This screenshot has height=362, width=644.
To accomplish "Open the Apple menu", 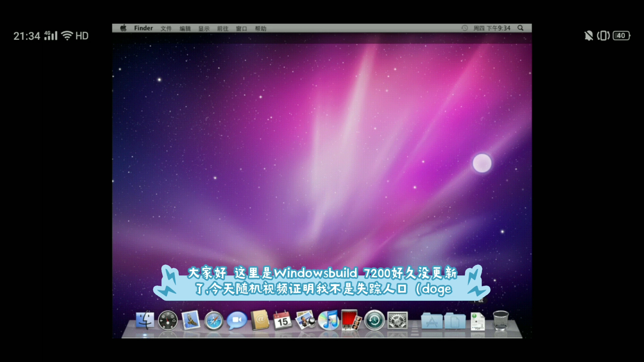I will 123,28.
